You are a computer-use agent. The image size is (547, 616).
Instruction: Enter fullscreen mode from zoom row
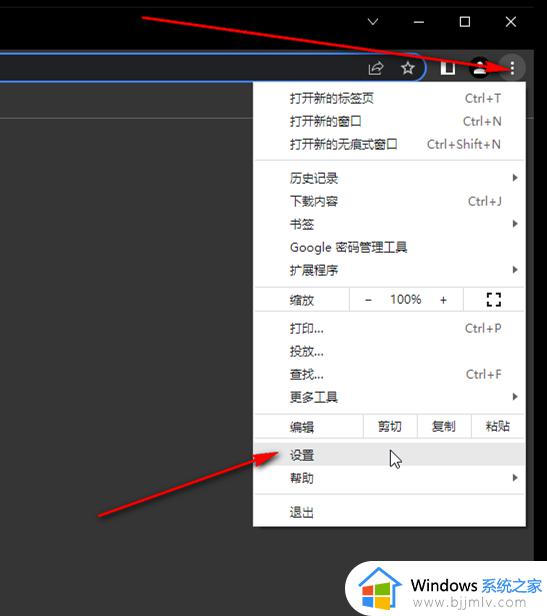[494, 300]
